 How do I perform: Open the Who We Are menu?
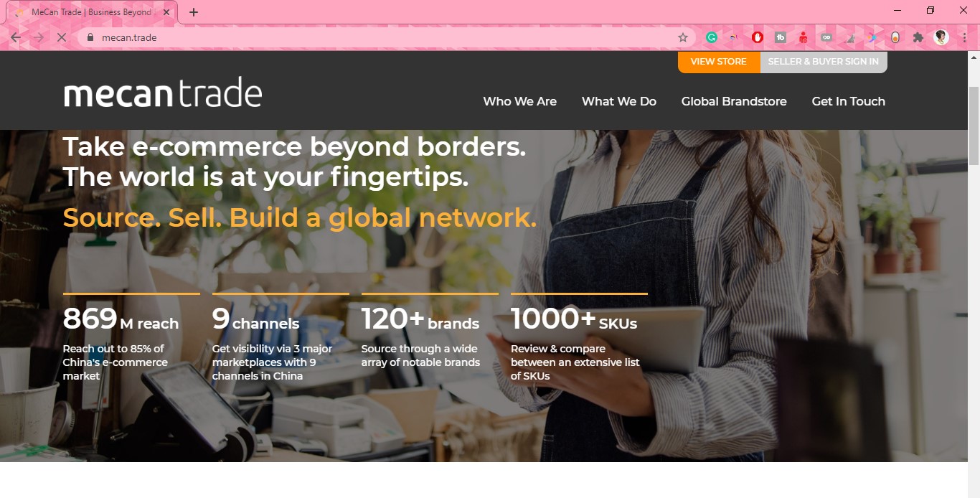point(520,101)
